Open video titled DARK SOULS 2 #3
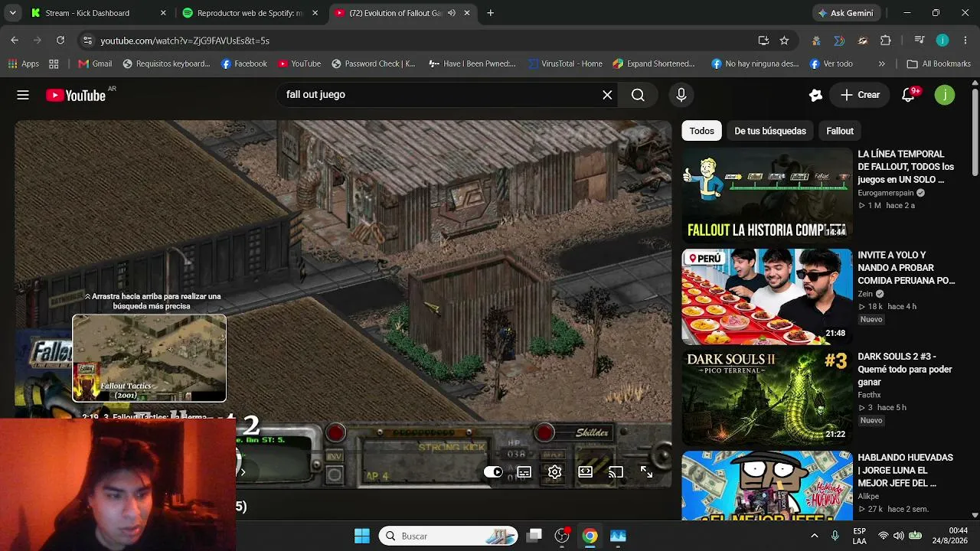 click(x=905, y=369)
